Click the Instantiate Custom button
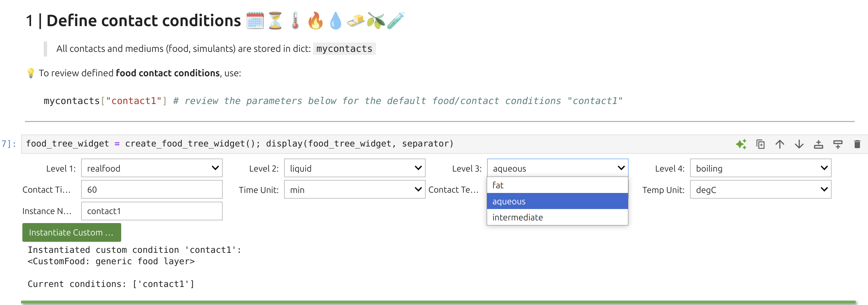Viewport: 868px width, 305px height. pos(71,232)
